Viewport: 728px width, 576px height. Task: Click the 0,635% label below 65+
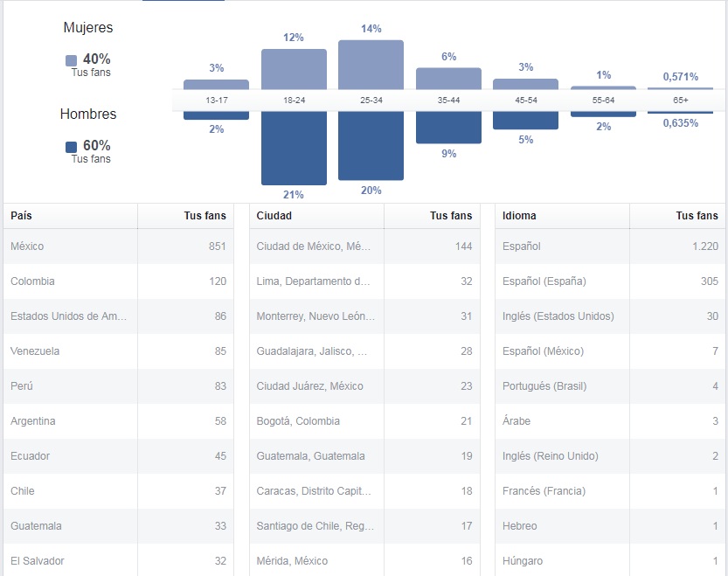(681, 123)
